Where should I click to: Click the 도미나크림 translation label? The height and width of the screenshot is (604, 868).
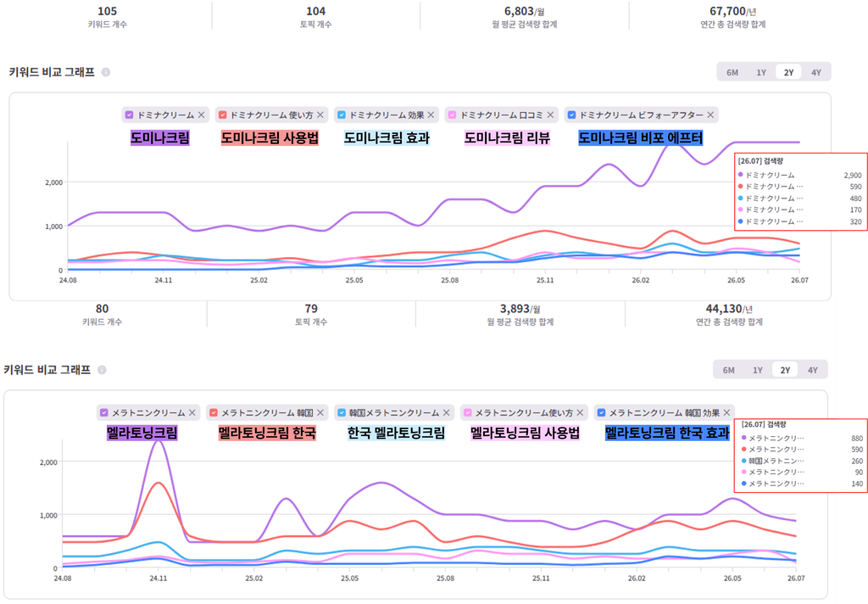click(x=160, y=138)
